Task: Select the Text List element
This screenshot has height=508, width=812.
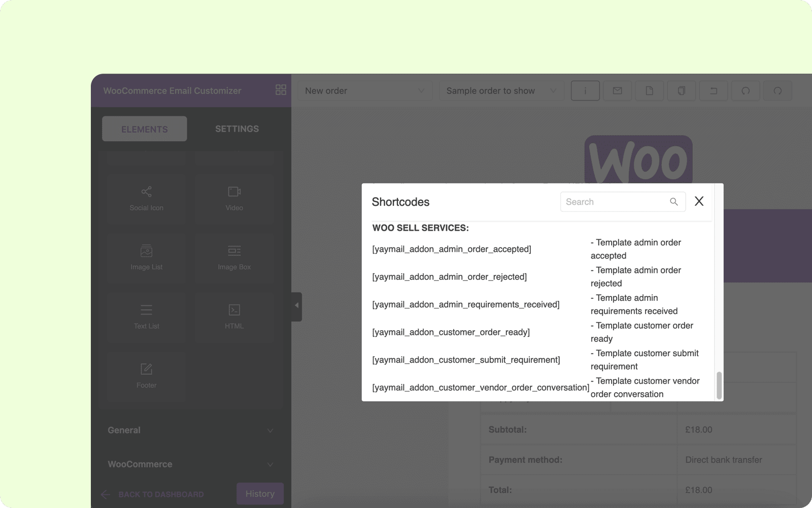Action: pos(146,317)
